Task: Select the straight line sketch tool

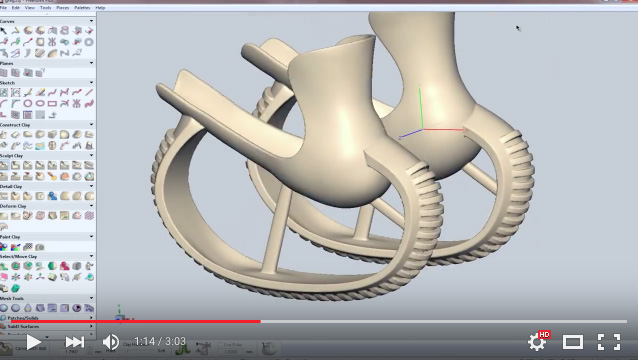Action: (89, 92)
